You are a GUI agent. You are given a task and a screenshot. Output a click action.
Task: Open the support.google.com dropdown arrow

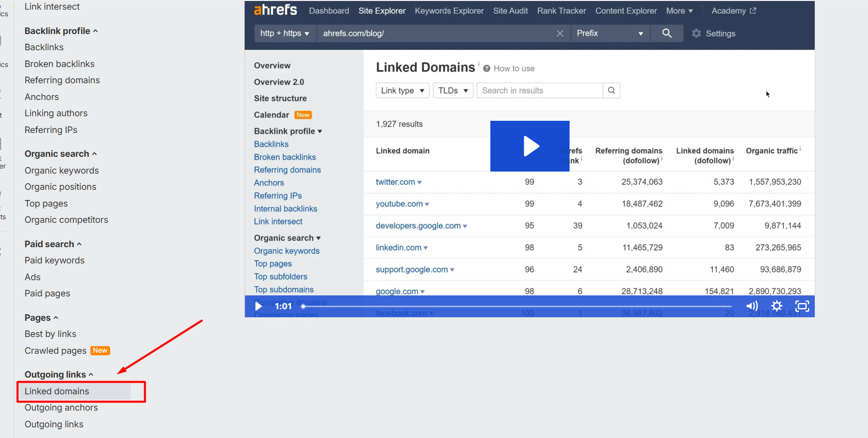452,270
